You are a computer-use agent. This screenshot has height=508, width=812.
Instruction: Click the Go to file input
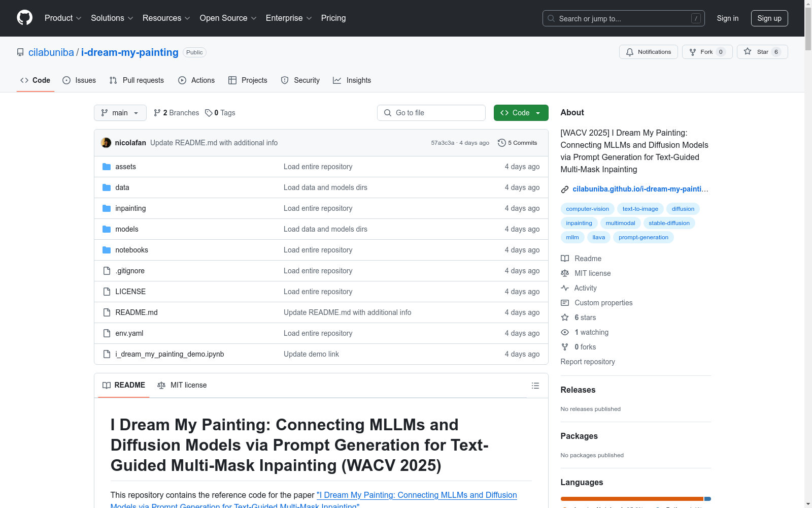tap(431, 113)
